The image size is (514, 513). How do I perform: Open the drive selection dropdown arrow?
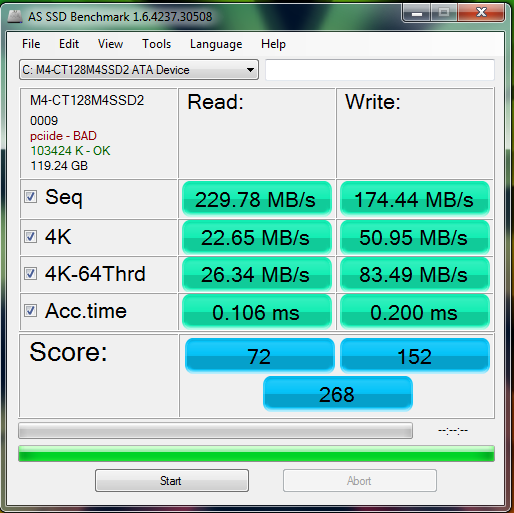point(250,70)
